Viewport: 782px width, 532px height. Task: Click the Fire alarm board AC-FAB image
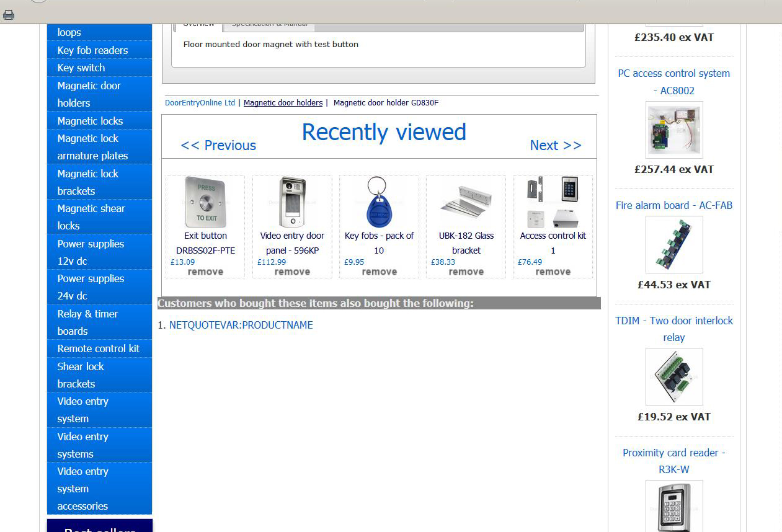tap(674, 245)
